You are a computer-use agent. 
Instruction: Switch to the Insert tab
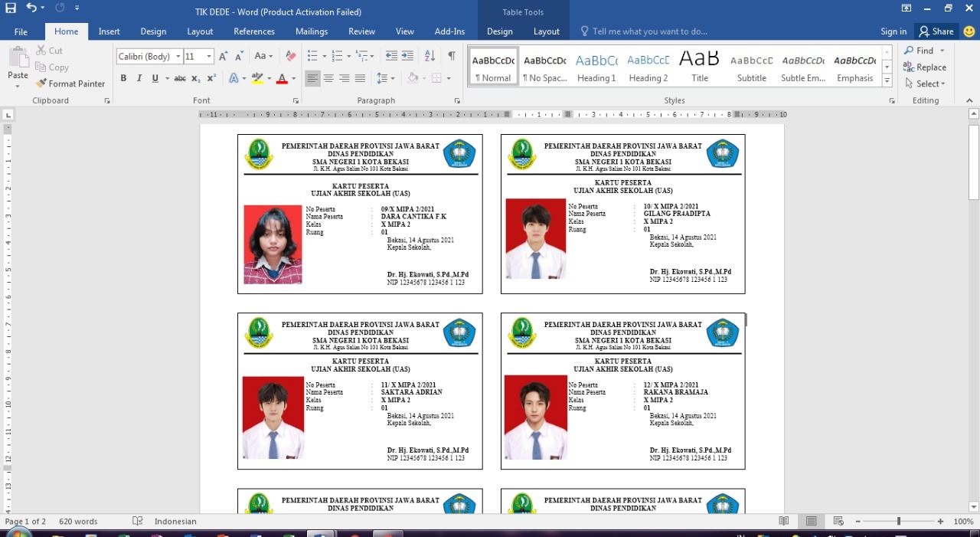click(109, 31)
